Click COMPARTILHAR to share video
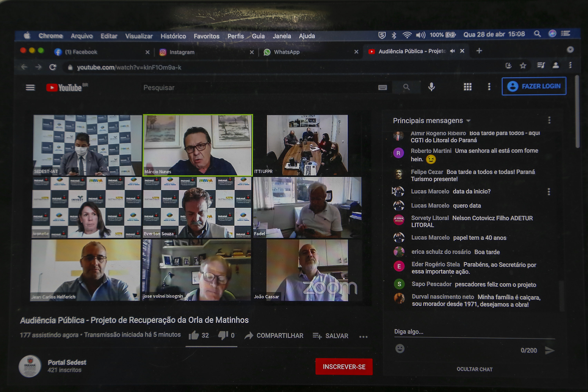Screen dimensions: 588x392 point(274,335)
